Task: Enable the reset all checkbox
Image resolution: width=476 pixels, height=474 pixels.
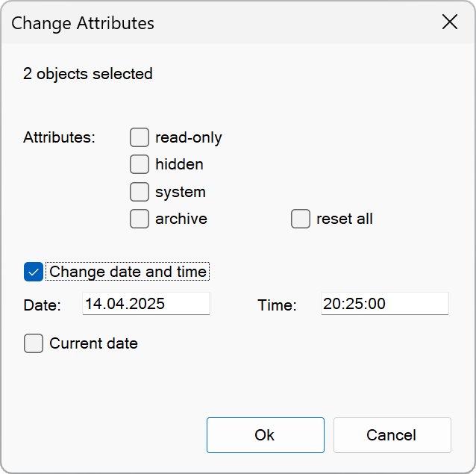Action: click(x=301, y=219)
